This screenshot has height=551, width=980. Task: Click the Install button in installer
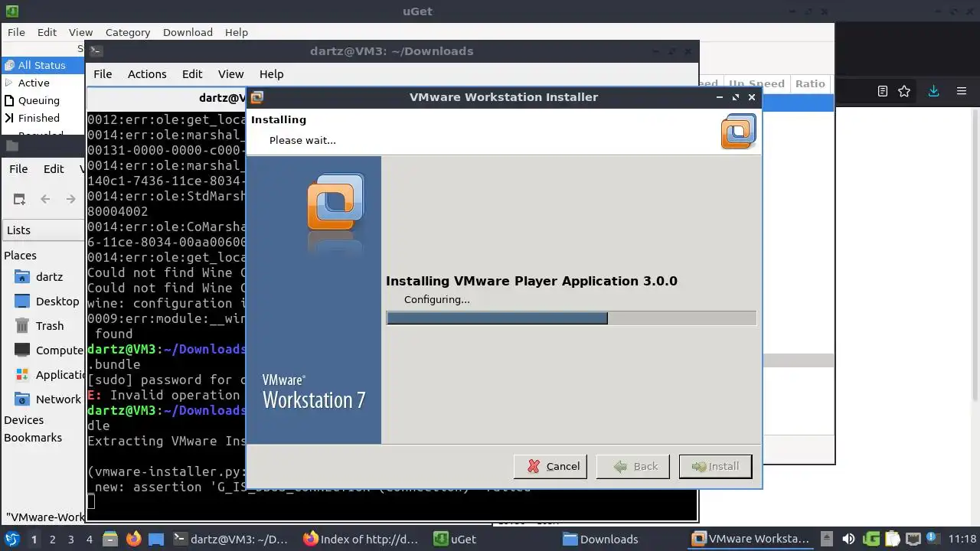[715, 466]
